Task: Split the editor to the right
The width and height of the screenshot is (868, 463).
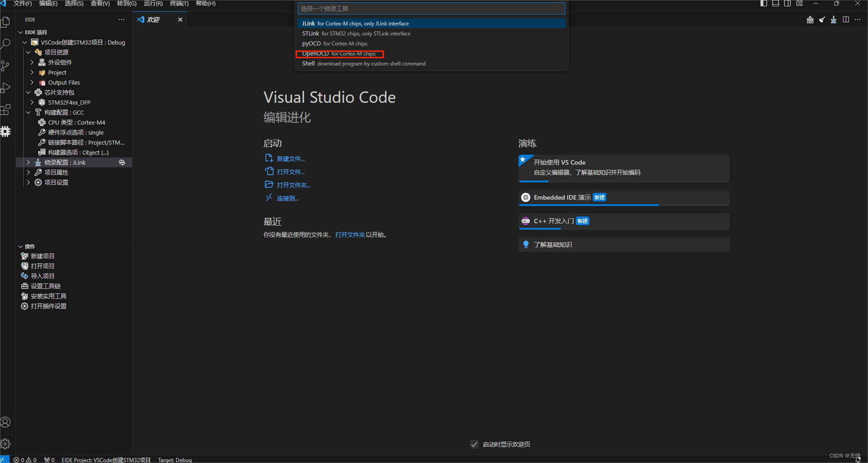Action: point(846,20)
